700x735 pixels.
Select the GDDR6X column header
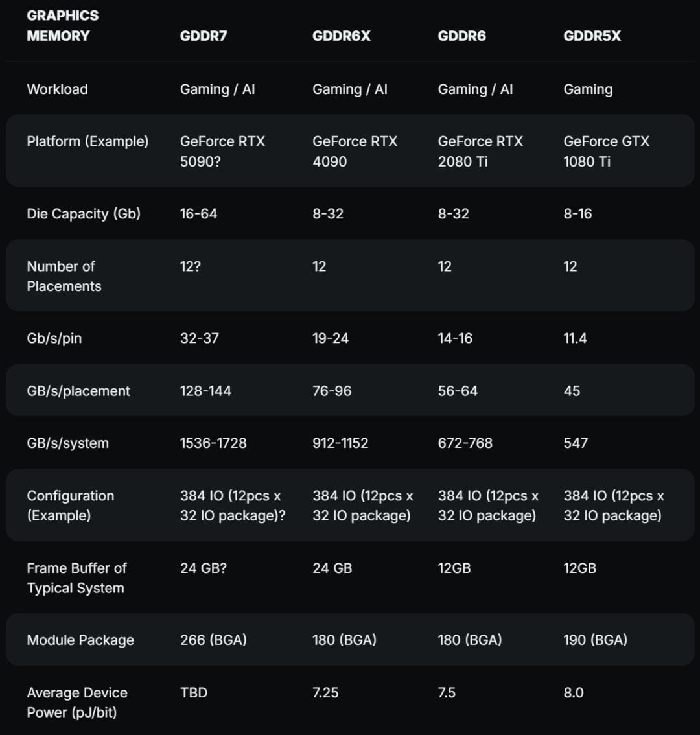342,36
